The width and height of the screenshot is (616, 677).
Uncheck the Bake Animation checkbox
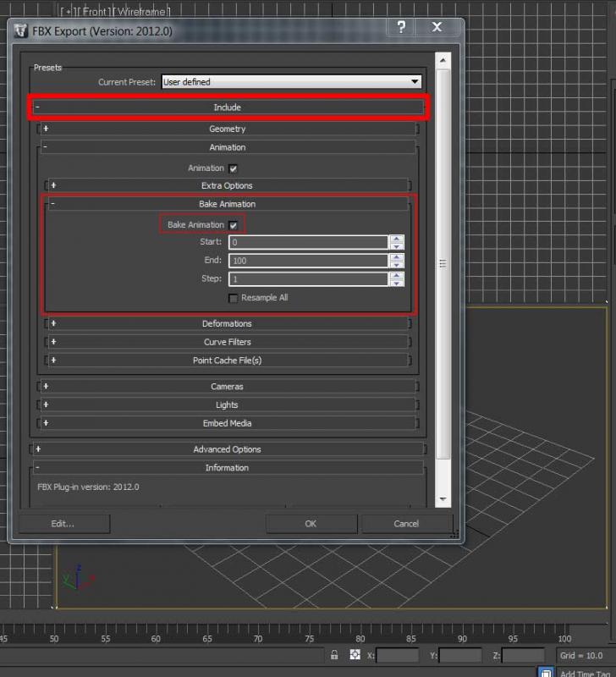coord(233,225)
